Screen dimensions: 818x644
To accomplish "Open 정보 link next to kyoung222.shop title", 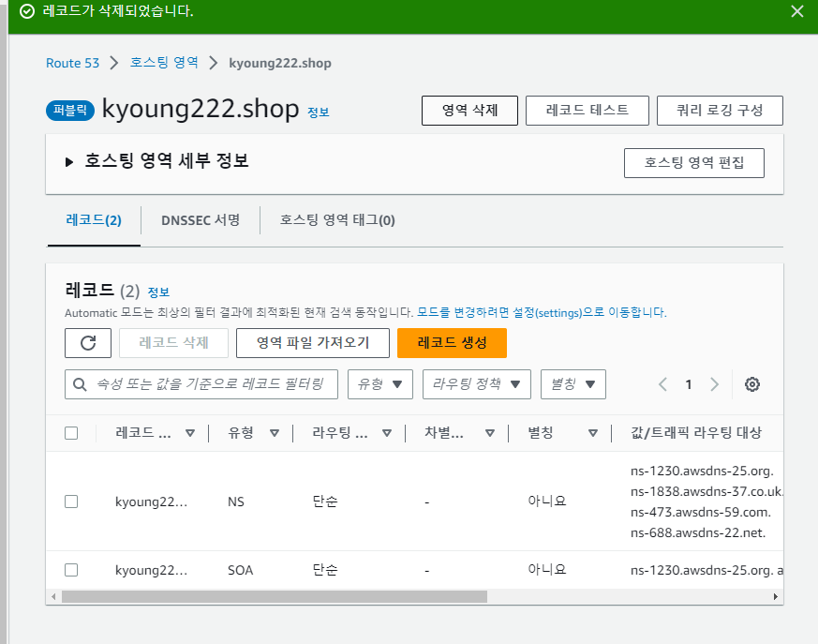I will click(x=319, y=112).
